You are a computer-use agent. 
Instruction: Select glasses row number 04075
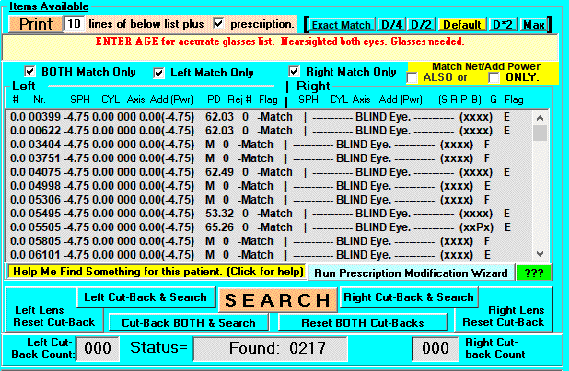coord(269,172)
